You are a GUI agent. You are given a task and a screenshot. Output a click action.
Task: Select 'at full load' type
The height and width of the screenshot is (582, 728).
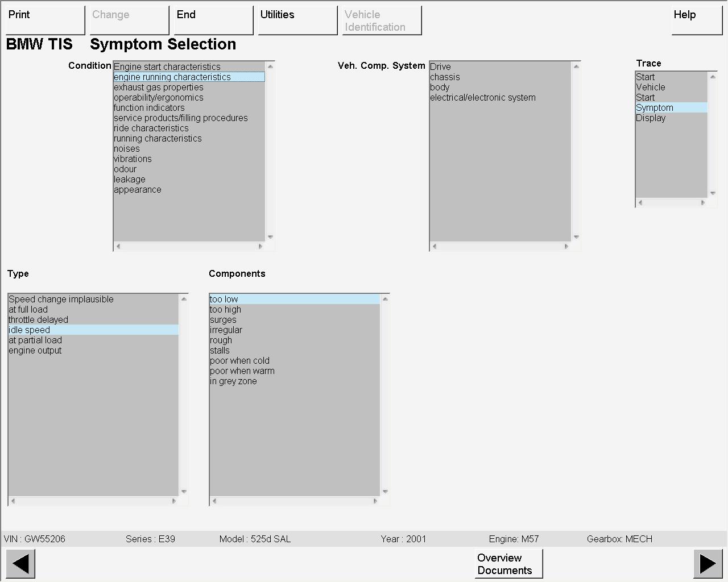tap(93, 310)
